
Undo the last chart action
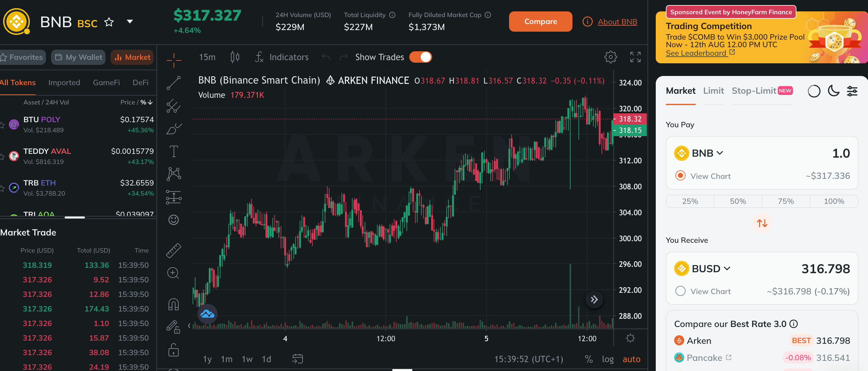pos(326,57)
